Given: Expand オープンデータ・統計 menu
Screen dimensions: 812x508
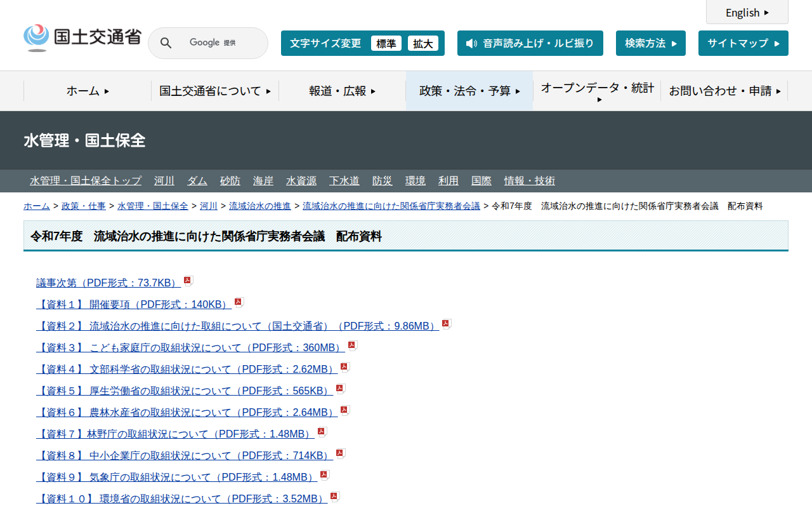Looking at the screenshot, I should (x=597, y=91).
